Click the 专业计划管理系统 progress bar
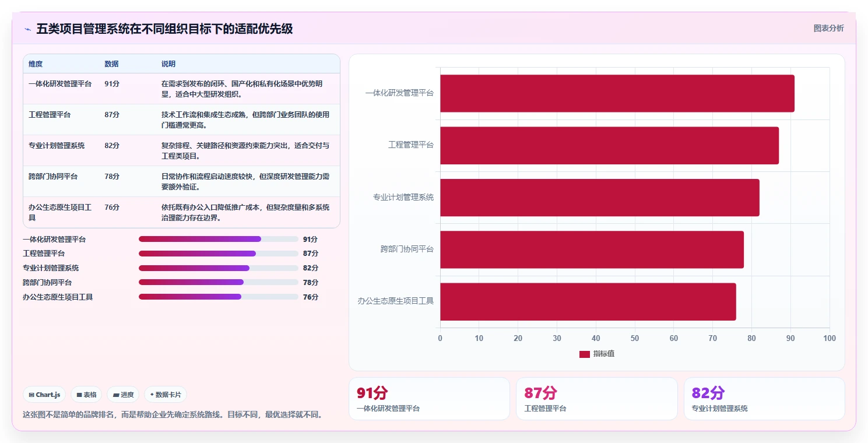 (x=219, y=268)
